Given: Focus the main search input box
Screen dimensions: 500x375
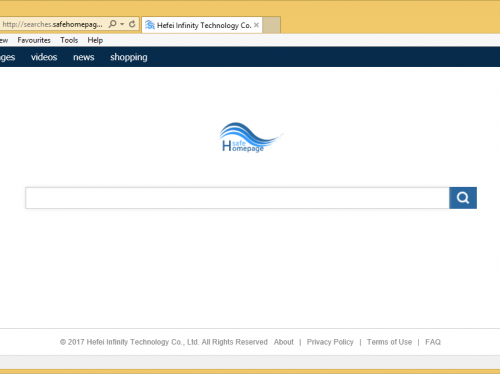Looking at the screenshot, I should pos(237,198).
